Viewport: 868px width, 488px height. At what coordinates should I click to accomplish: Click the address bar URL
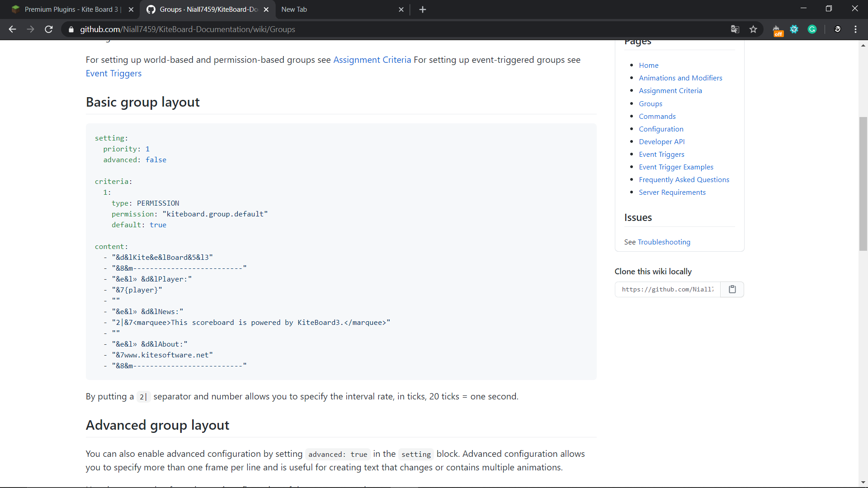[188, 29]
